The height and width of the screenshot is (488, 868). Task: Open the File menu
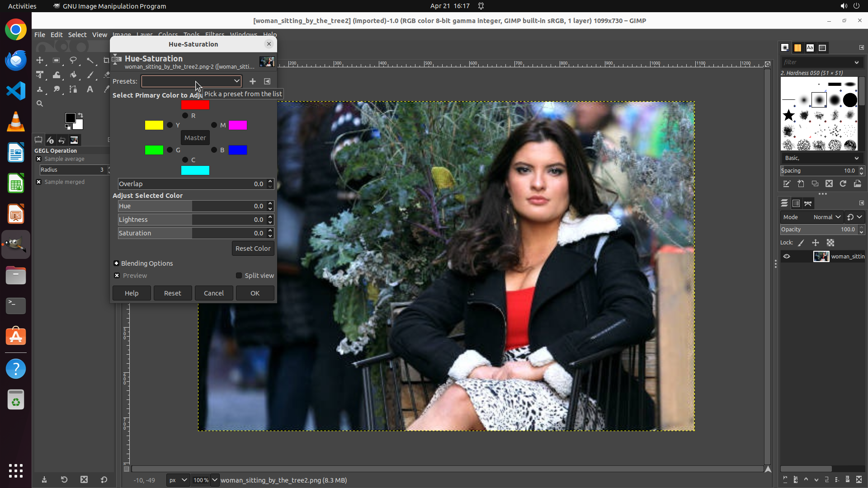click(40, 35)
